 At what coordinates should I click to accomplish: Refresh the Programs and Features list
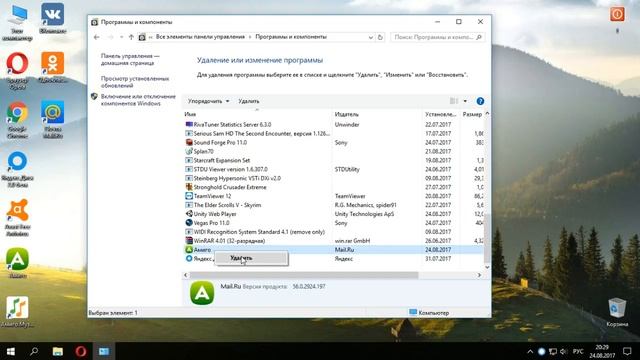[380, 37]
